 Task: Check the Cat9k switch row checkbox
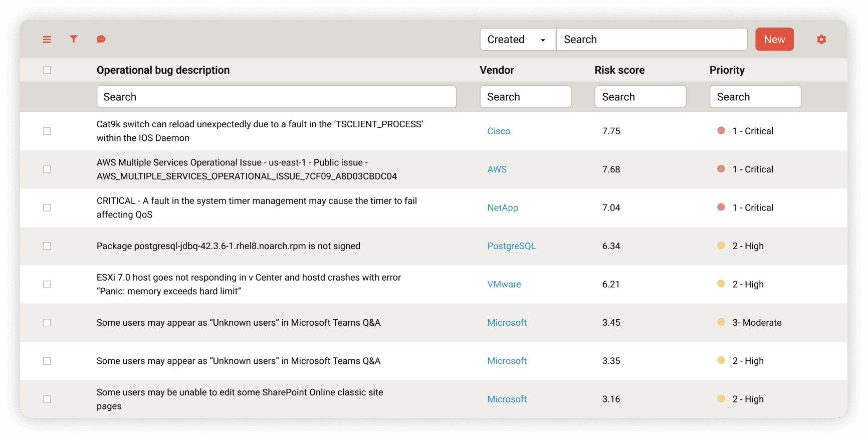point(47,131)
